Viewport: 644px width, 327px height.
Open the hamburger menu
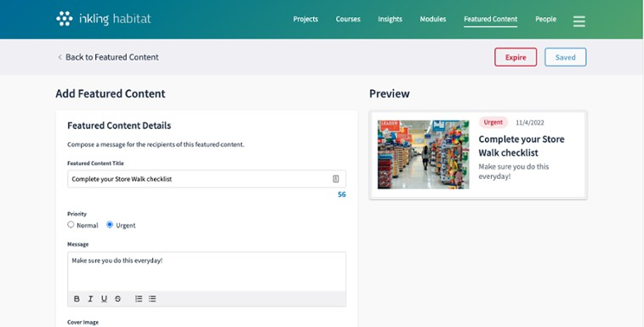pos(579,21)
